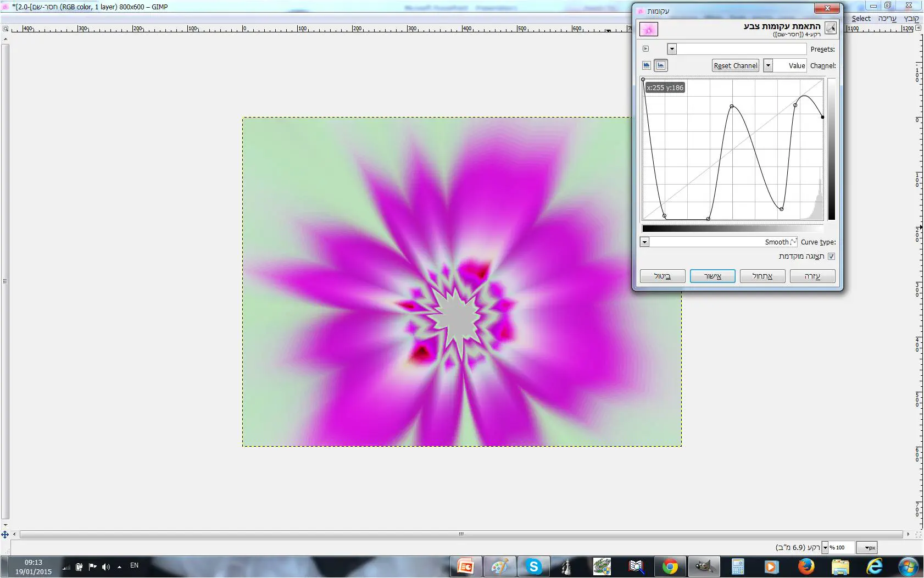Click the horizontal gradient bar below the curve
This screenshot has width=924, height=578.
tap(733, 229)
